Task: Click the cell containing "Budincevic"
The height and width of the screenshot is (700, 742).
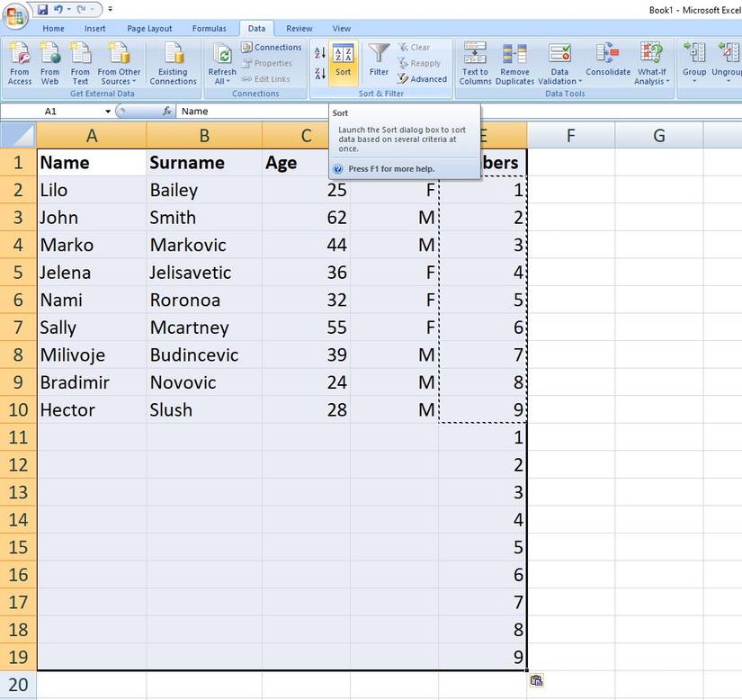Action: (x=204, y=355)
